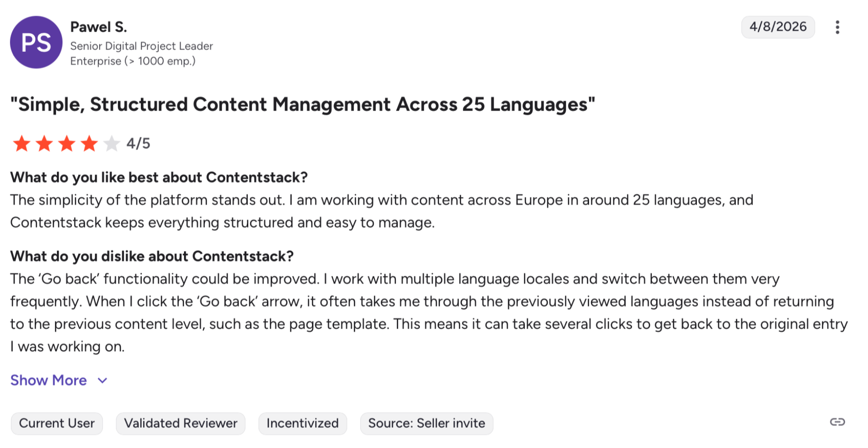Click the Show More link
The image size is (868, 448).
pyautogui.click(x=49, y=380)
